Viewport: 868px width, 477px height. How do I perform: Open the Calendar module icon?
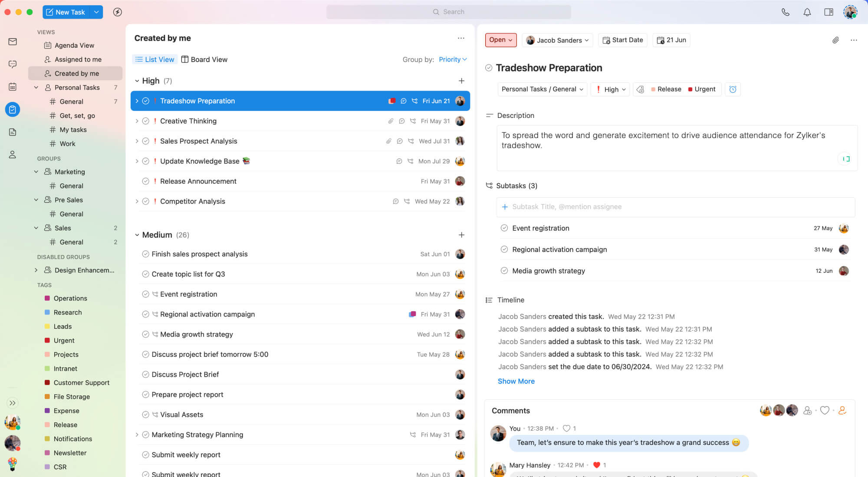pyautogui.click(x=13, y=87)
